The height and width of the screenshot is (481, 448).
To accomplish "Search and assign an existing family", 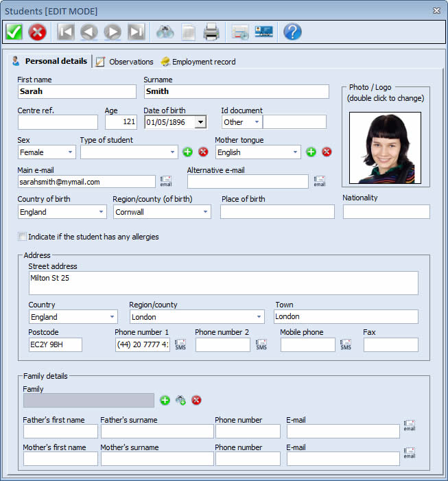I will [180, 400].
